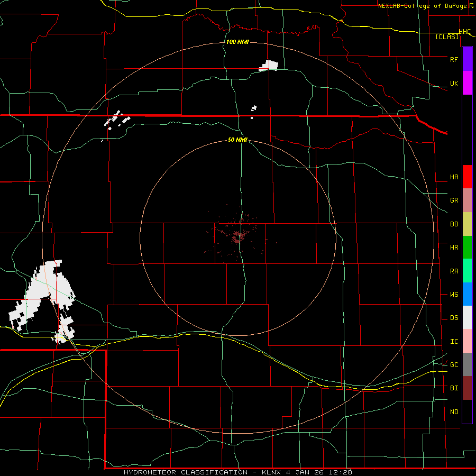Click the white dry snow echo near 100 NMI label
Image resolution: width=476 pixels, height=476 pixels.
click(x=268, y=66)
